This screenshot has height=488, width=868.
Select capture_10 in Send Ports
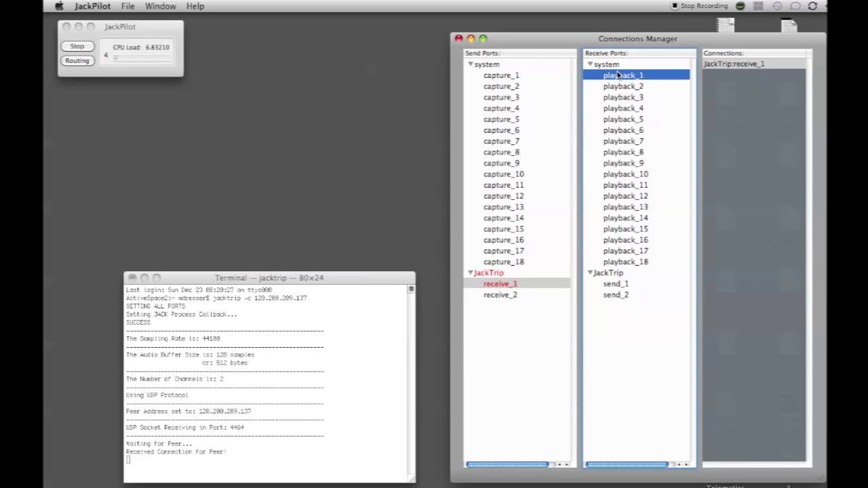pos(504,174)
